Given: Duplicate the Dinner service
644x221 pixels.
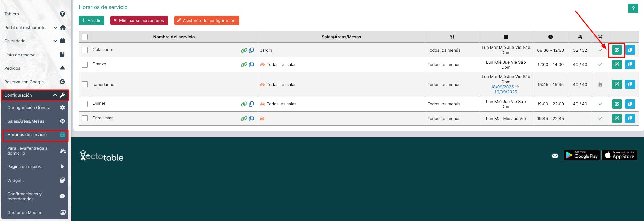Looking at the screenshot, I should (x=630, y=104).
